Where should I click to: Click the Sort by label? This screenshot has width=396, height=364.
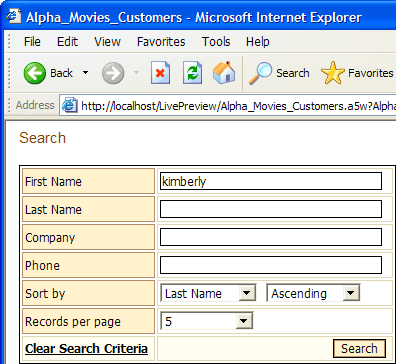45,294
